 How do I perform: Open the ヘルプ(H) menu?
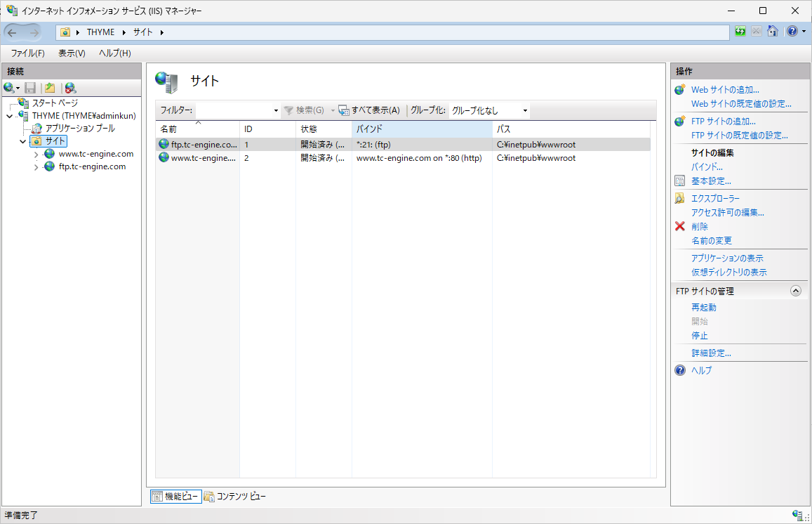click(115, 53)
